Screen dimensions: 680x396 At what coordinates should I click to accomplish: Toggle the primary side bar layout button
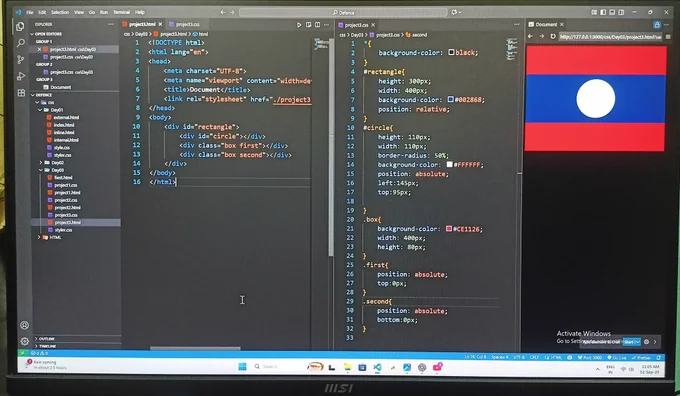click(603, 12)
